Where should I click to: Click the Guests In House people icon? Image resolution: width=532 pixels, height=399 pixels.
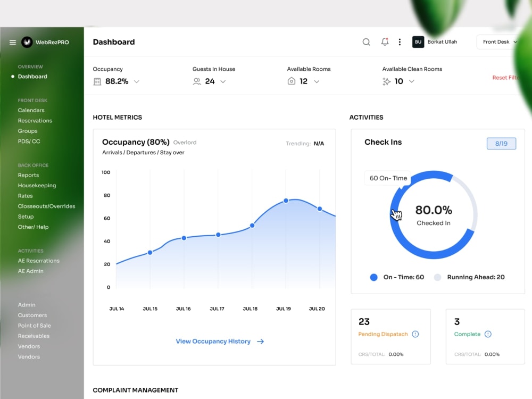click(197, 81)
